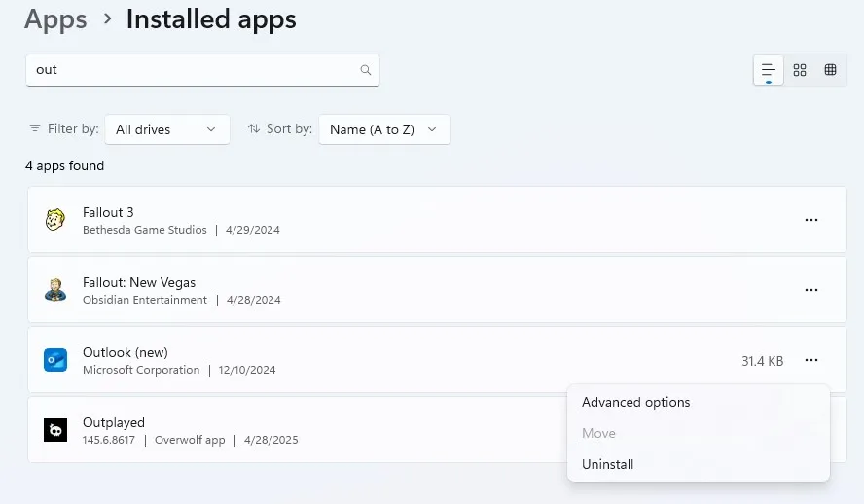Click the 4/29/2024 install date
This screenshot has height=504, width=864.
[x=252, y=230]
